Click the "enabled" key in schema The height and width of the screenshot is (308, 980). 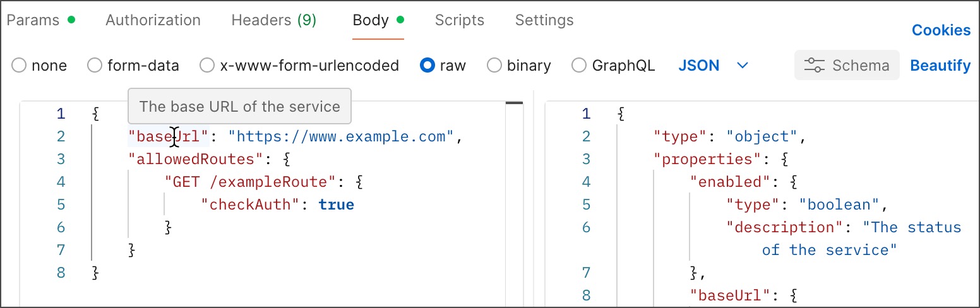pos(731,182)
